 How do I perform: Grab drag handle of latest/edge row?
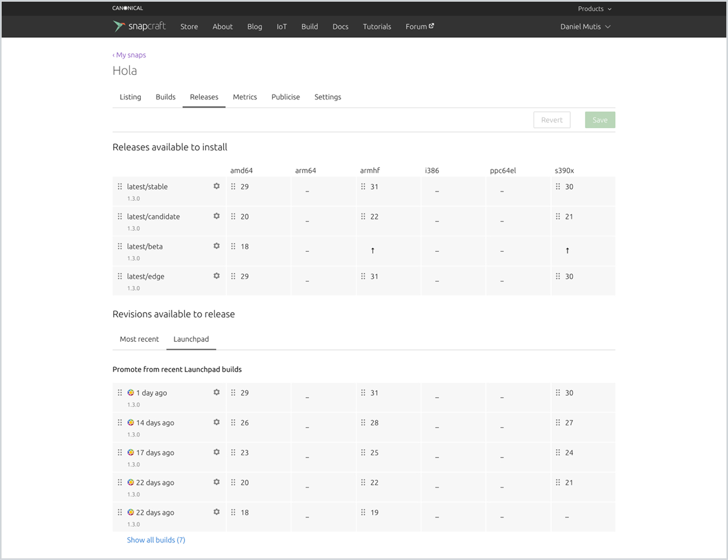click(120, 276)
